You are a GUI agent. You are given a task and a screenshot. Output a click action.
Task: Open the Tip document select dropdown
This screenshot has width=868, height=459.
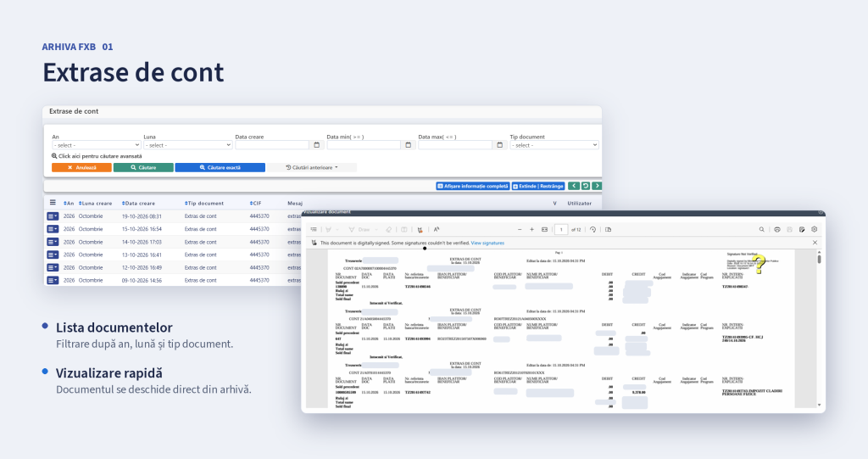tap(554, 145)
